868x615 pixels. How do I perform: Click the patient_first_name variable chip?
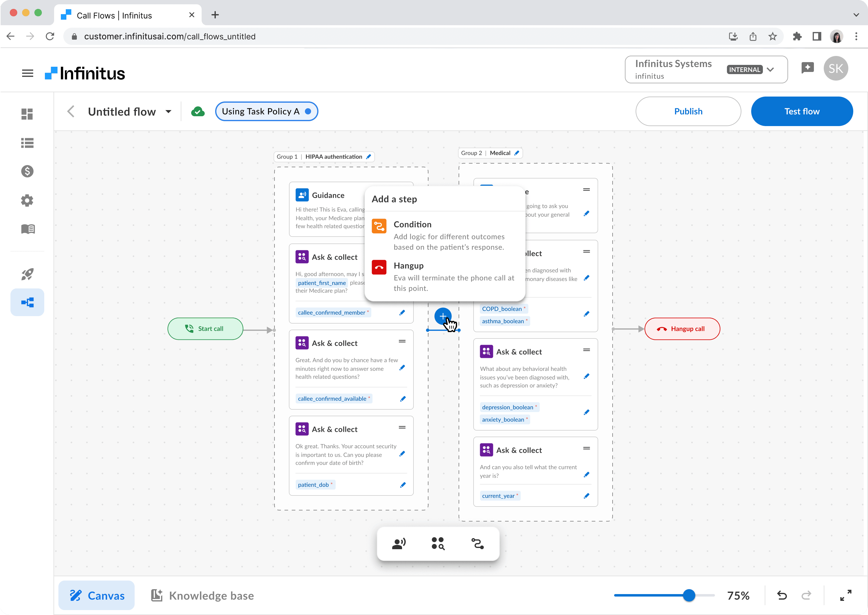click(322, 283)
